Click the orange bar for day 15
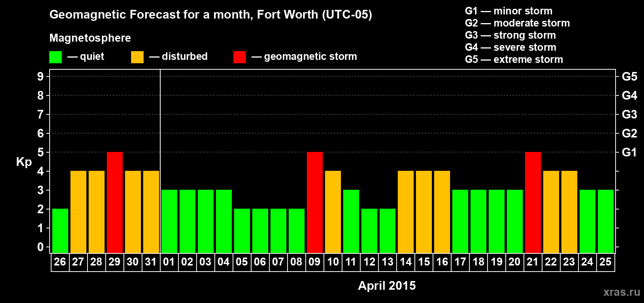644x303 pixels. pyautogui.click(x=424, y=212)
